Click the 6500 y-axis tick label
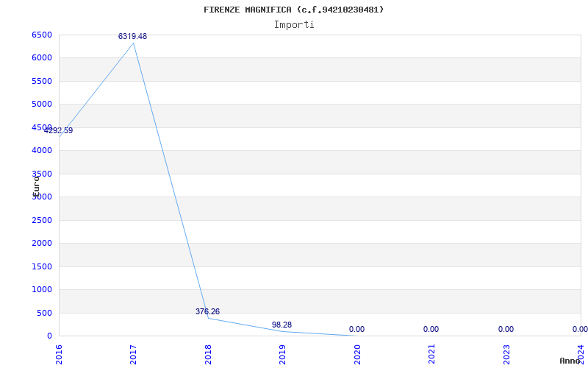Viewport: 588px width, 368px height. [x=42, y=35]
